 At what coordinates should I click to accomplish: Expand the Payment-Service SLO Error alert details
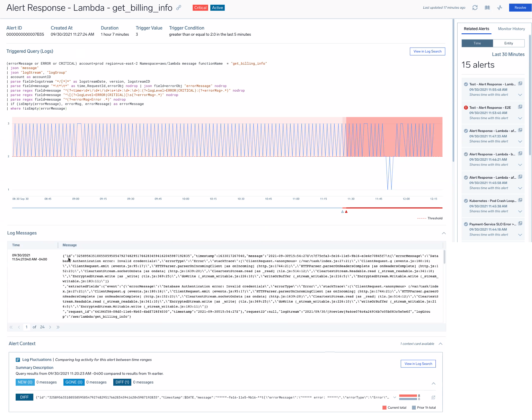520,235
